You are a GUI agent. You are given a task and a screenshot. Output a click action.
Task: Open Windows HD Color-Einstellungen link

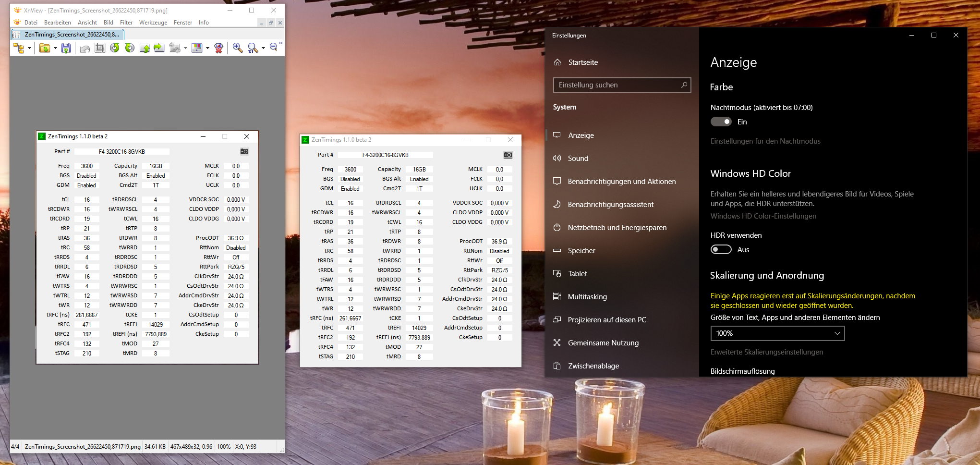[763, 216]
